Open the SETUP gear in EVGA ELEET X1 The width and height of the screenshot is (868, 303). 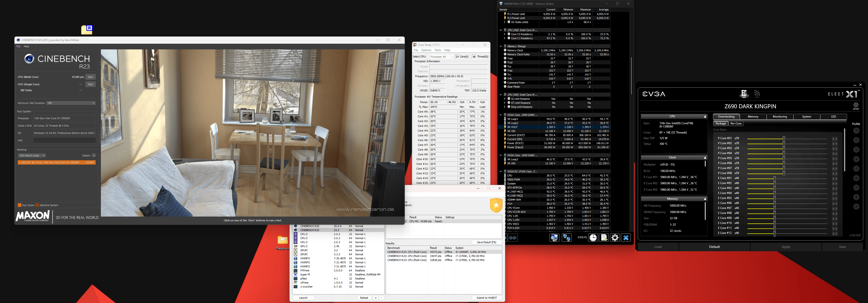[x=856, y=106]
